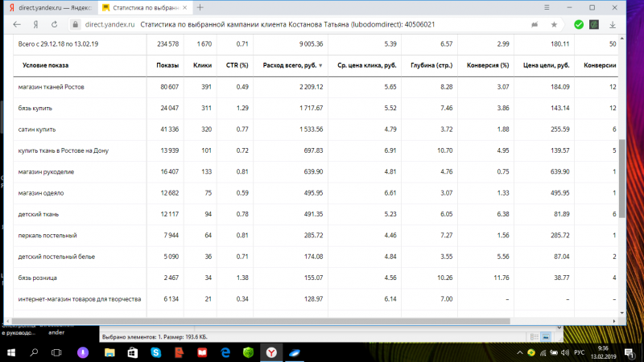Sort by Конверсия (%) column header
Screen dimensions: 644x362
tap(488, 65)
